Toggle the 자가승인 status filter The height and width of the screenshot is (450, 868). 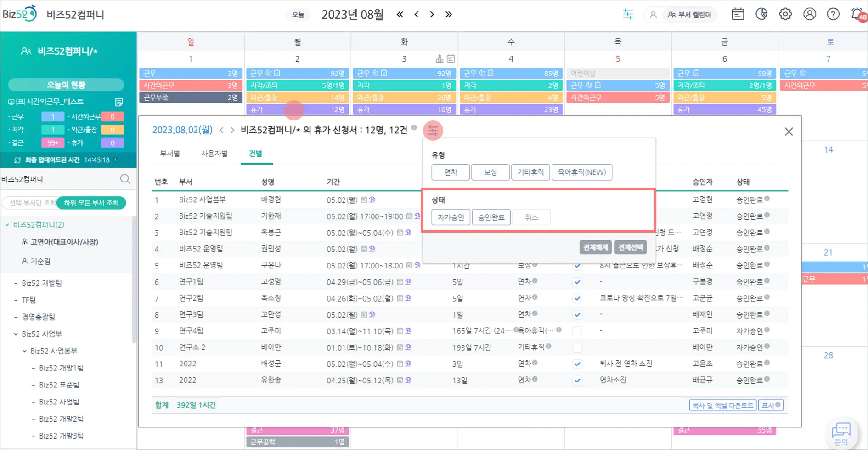pos(451,217)
